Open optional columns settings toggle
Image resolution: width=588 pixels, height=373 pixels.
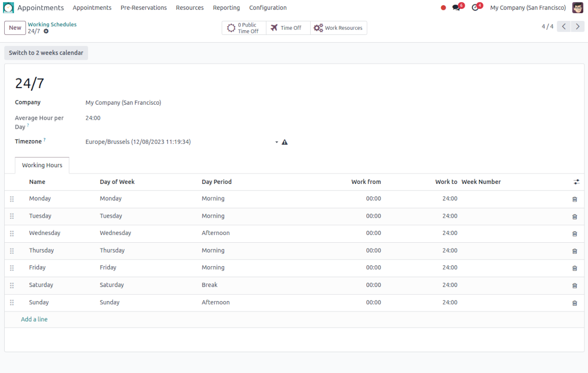(x=576, y=182)
